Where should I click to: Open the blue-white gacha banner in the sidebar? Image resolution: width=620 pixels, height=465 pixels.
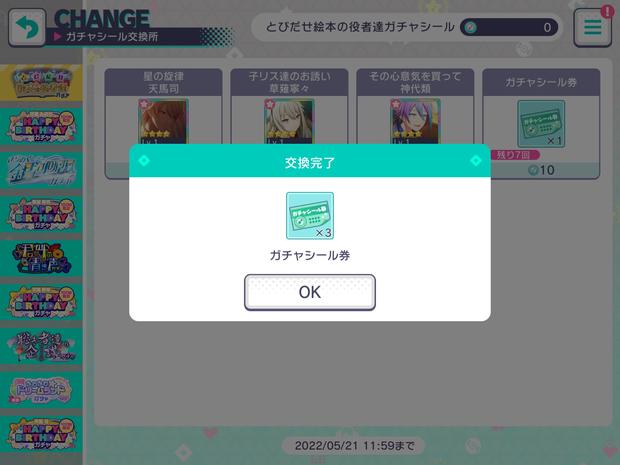pos(41,170)
